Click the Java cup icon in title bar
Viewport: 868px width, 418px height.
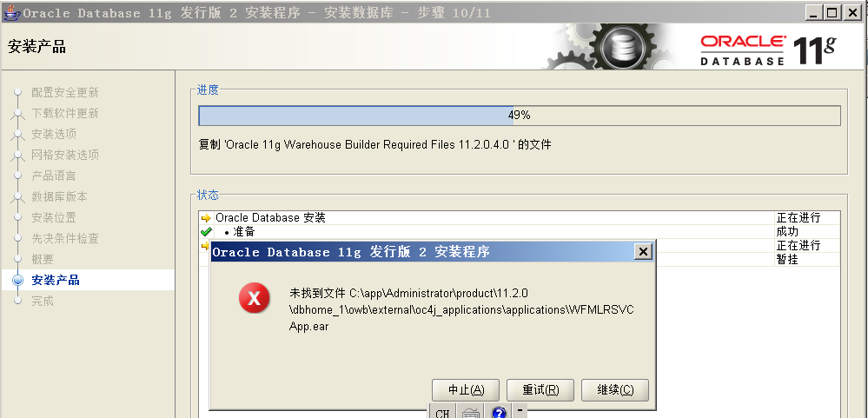pyautogui.click(x=11, y=12)
